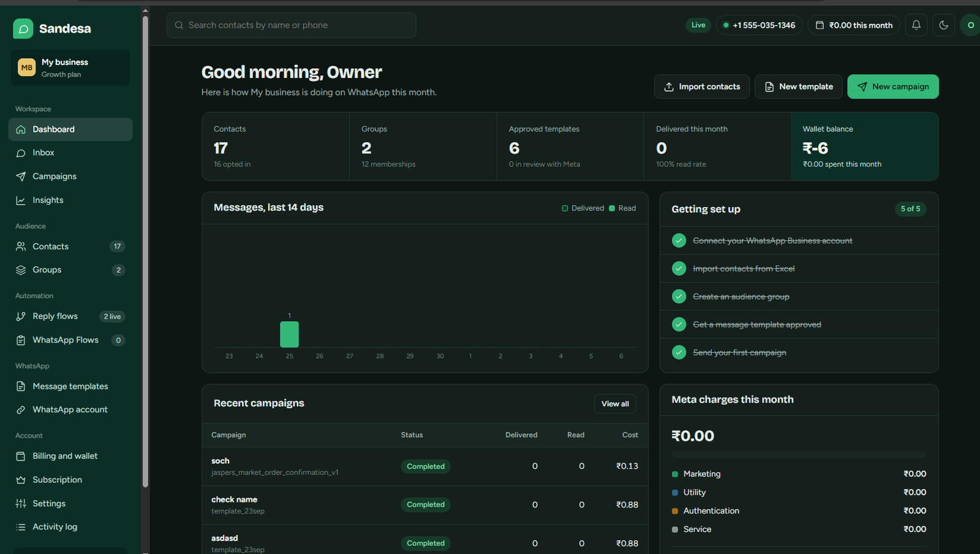Click the ₹0.00 this month chip

(854, 25)
